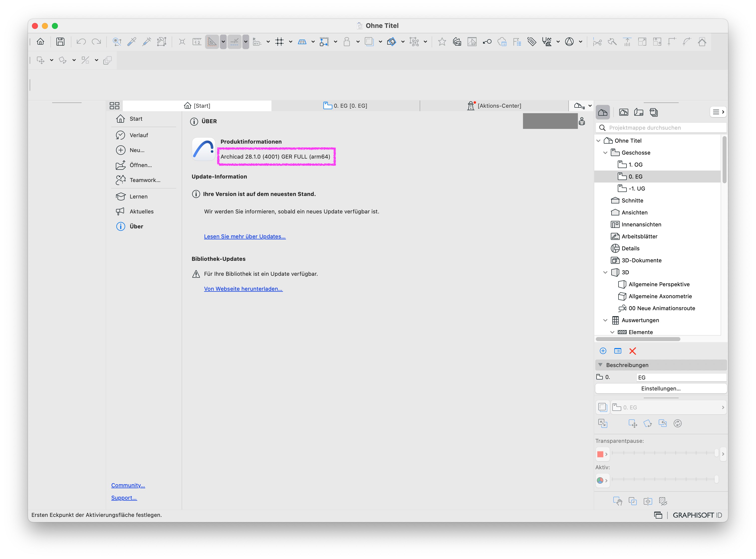This screenshot has width=756, height=559.
Task: Open the dropdown arrow next to guide lines
Action: pyautogui.click(x=223, y=42)
